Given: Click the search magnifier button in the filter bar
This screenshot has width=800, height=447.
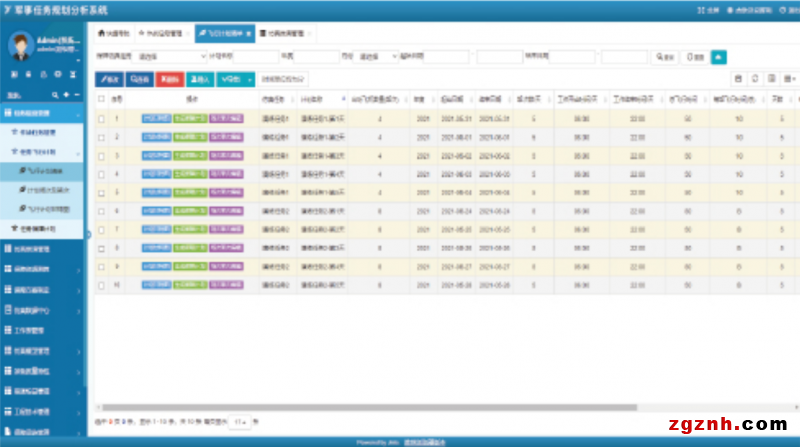Looking at the screenshot, I should coord(666,57).
